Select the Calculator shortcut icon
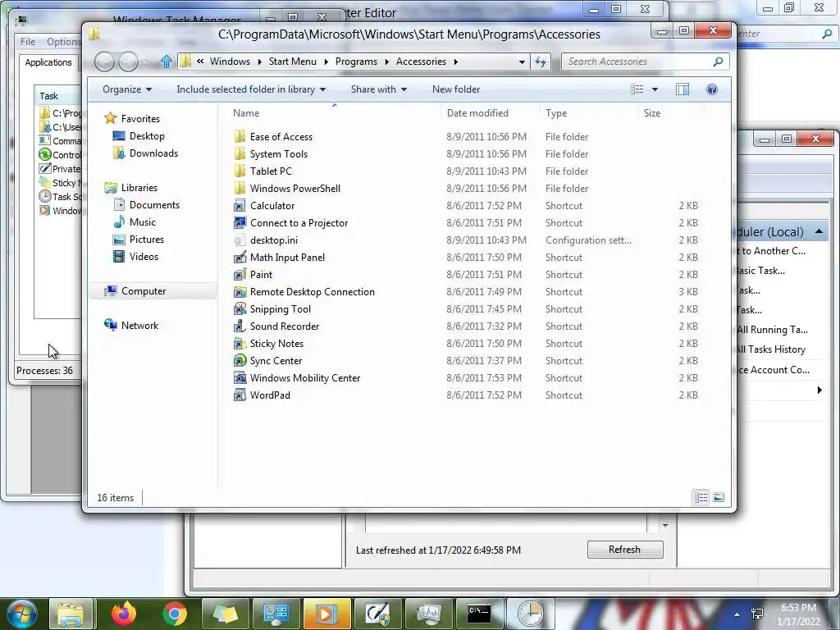840x630 pixels. coord(240,206)
